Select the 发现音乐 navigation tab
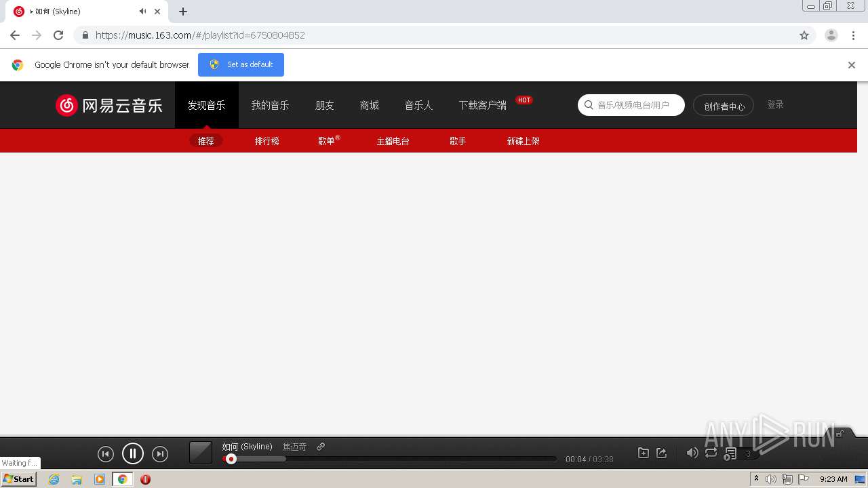Screen dimensions: 868x488 coord(207,105)
